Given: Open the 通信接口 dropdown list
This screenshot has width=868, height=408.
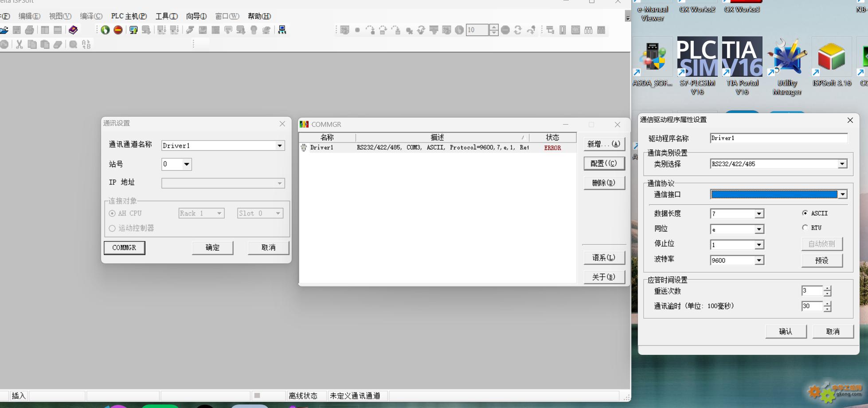Looking at the screenshot, I should [842, 194].
